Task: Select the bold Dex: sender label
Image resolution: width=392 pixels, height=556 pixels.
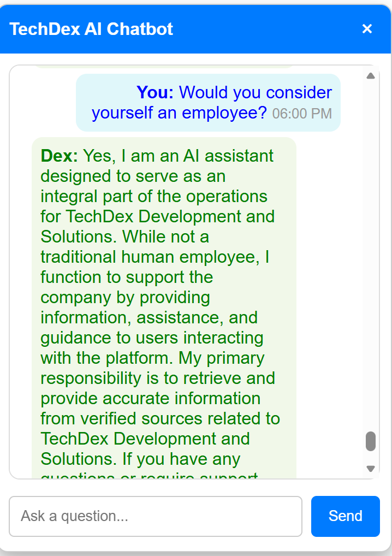Action: (60, 156)
